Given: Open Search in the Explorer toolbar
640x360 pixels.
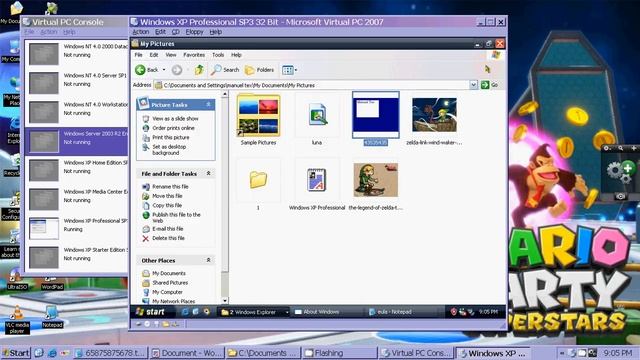Looking at the screenshot, I should pos(225,70).
